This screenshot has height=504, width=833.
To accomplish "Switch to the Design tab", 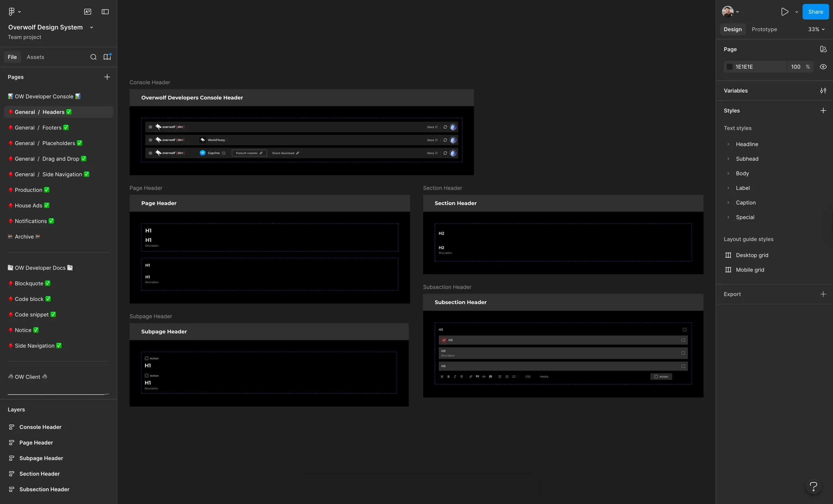I will (x=733, y=29).
